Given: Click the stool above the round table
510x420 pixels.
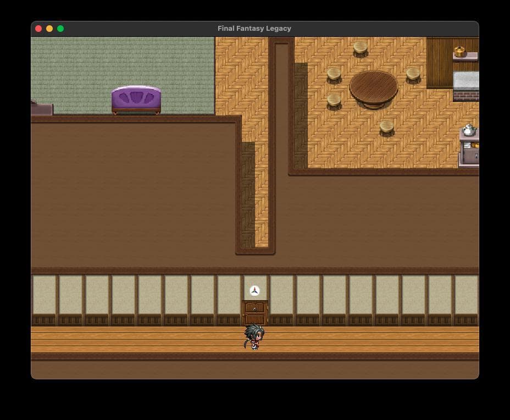Looking at the screenshot, I should coord(361,49).
